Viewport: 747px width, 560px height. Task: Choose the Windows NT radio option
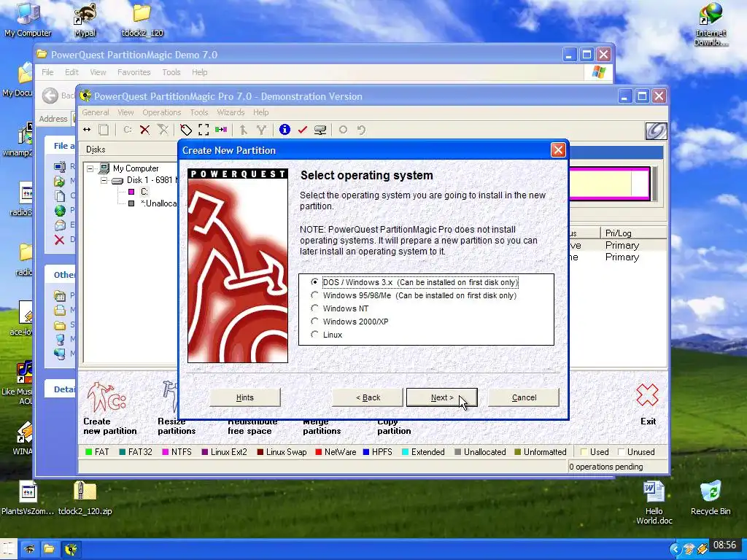314,308
